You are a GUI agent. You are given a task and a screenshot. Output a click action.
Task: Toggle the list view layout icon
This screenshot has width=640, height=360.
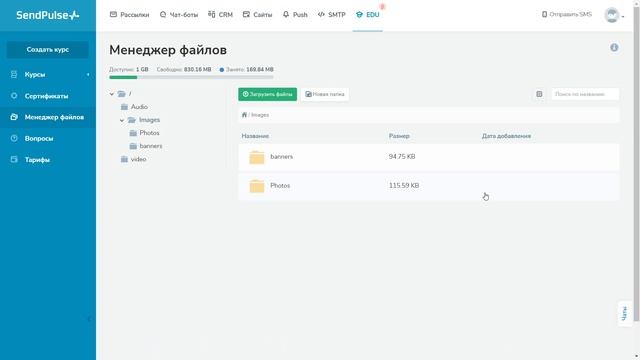[539, 94]
